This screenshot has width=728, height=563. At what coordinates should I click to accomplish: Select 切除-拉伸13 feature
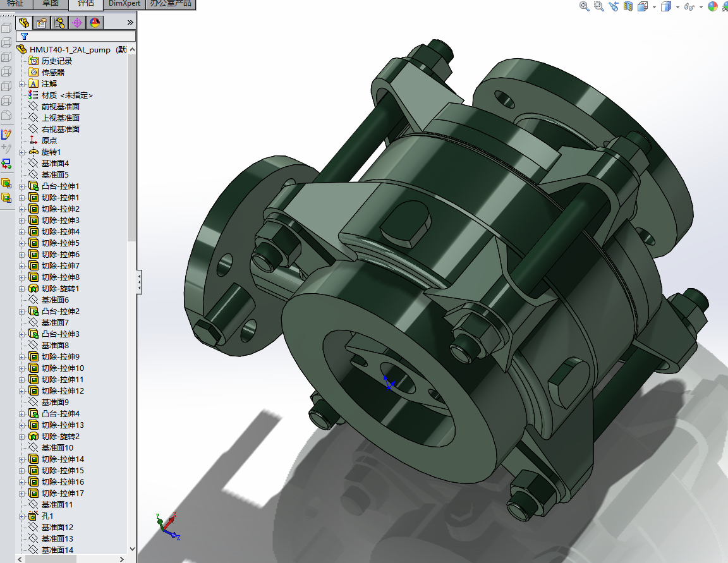[63, 425]
